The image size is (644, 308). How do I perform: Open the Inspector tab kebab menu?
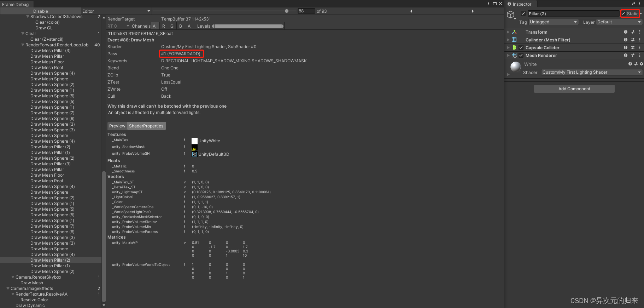click(x=640, y=4)
